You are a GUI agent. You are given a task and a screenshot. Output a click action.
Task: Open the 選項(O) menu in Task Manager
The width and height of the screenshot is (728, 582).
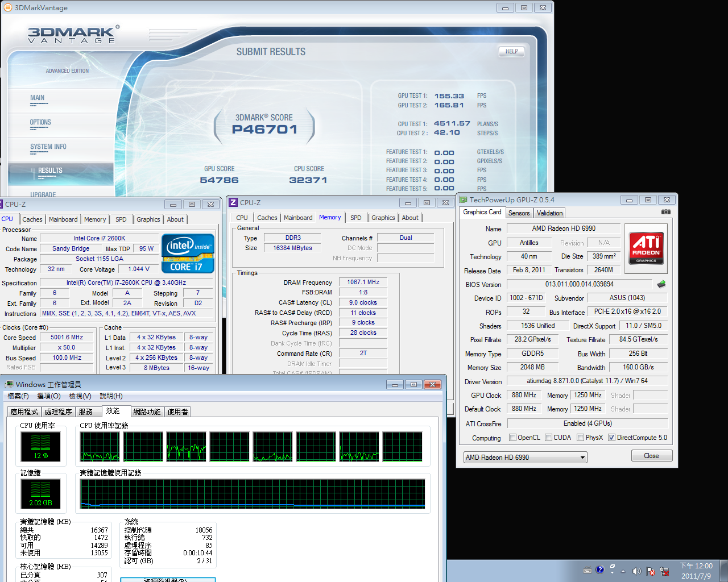tap(48, 396)
